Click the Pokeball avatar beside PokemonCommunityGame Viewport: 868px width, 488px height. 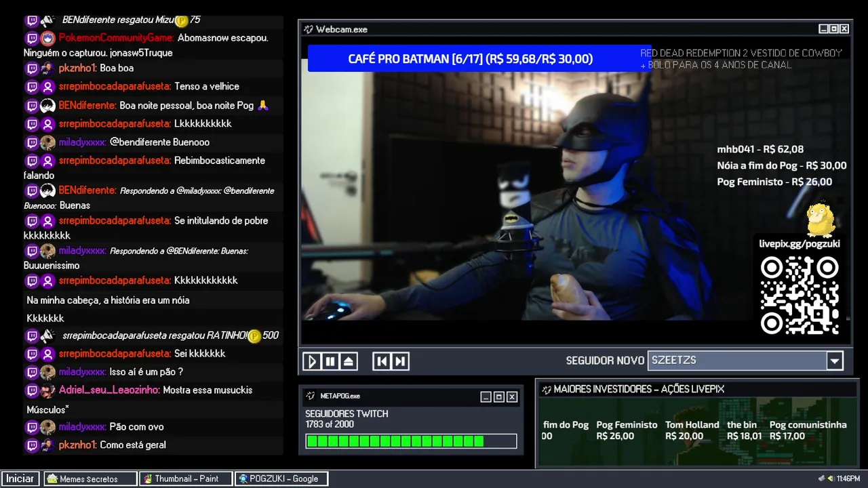point(47,38)
